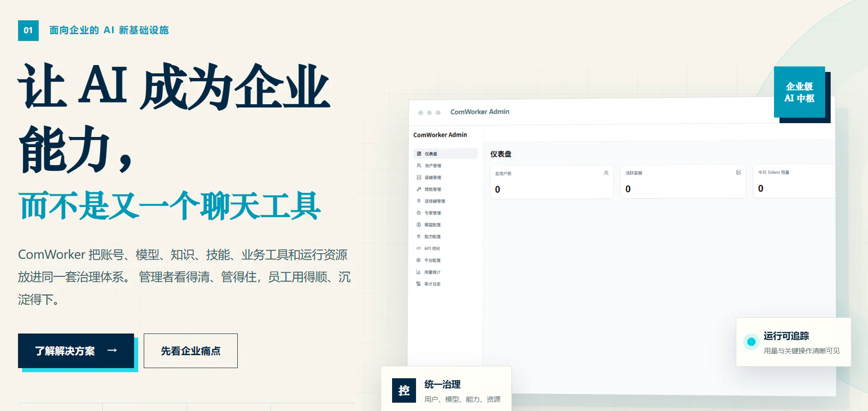868x411 pixels.
Task: Open the 用量统计 sidebar item
Action: [445, 272]
